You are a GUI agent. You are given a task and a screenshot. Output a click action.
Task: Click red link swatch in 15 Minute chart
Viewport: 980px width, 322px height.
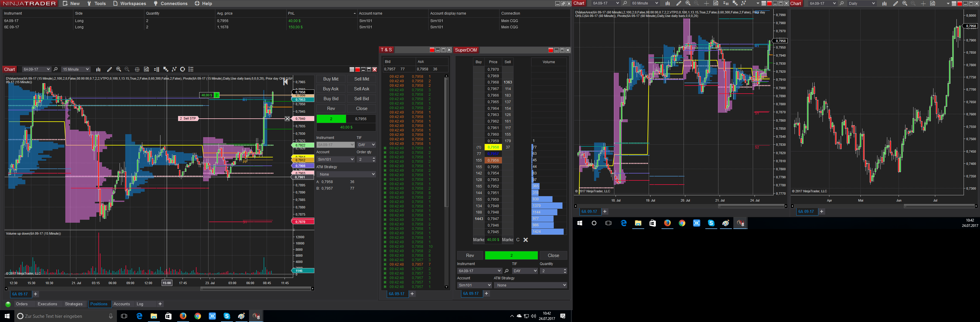click(357, 69)
